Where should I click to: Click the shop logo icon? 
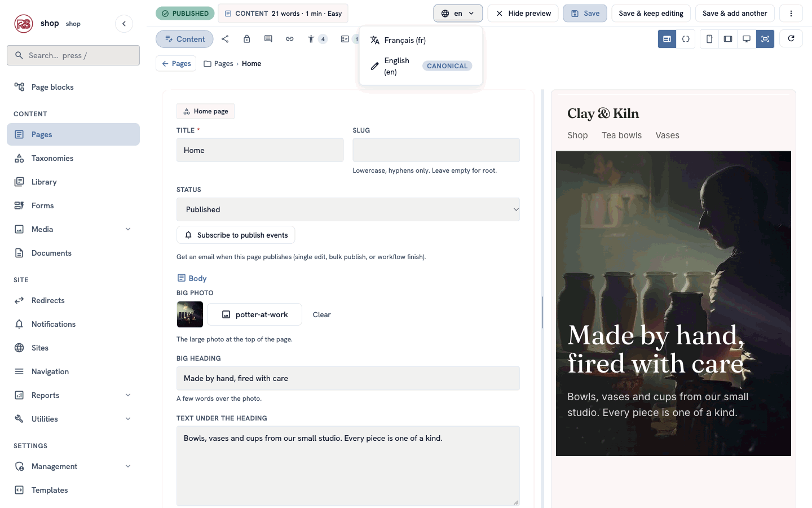(24, 24)
